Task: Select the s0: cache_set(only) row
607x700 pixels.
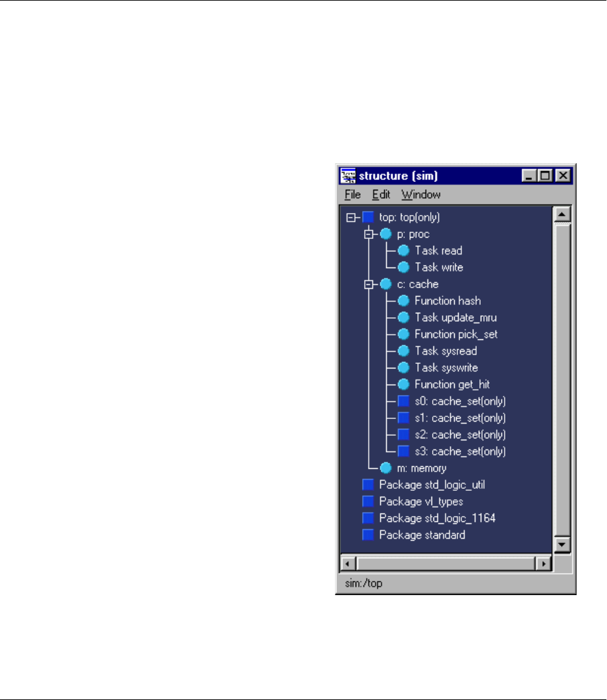Action: coord(460,401)
